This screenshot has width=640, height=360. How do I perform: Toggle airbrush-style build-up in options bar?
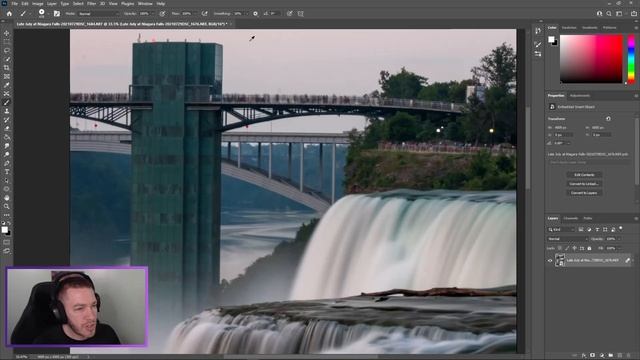204,13
